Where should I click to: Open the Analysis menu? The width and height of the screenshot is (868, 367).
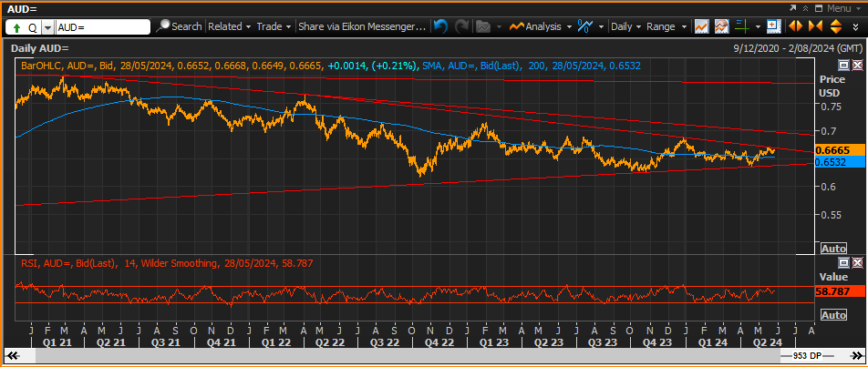coord(540,26)
